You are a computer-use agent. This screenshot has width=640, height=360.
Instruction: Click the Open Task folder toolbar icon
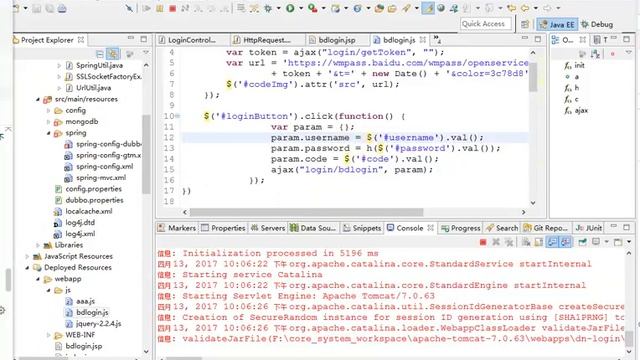pyautogui.click(x=392, y=8)
